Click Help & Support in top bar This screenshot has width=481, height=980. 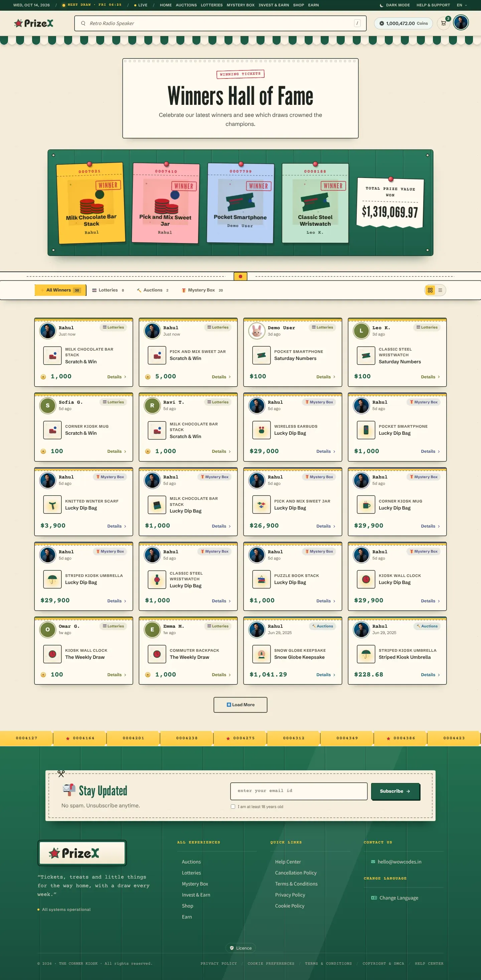433,5
